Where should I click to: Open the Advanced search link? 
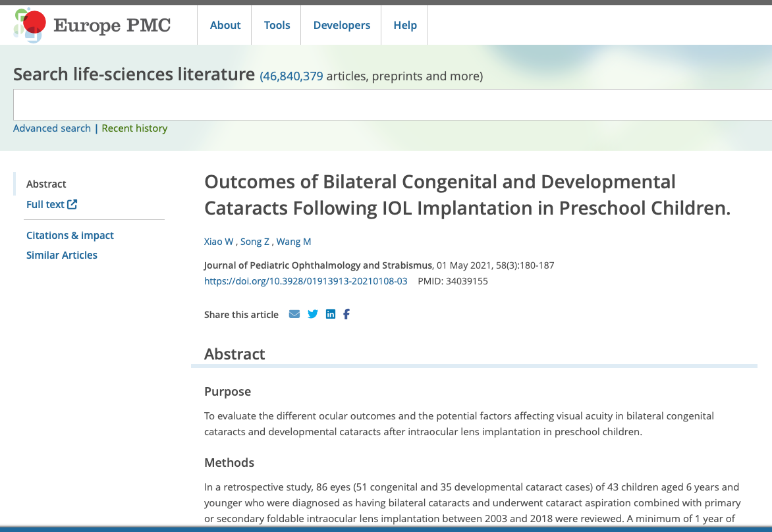[x=52, y=128]
